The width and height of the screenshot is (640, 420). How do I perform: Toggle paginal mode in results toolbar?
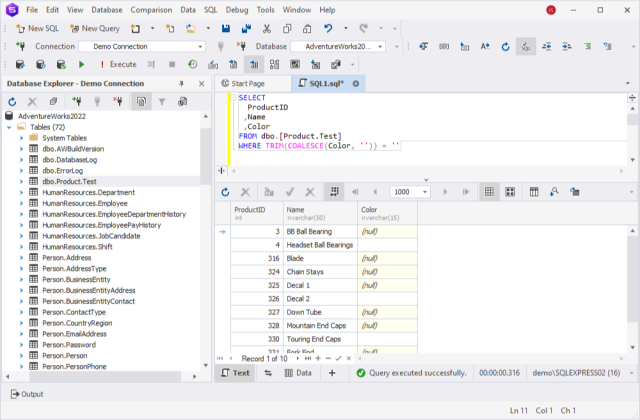335,192
